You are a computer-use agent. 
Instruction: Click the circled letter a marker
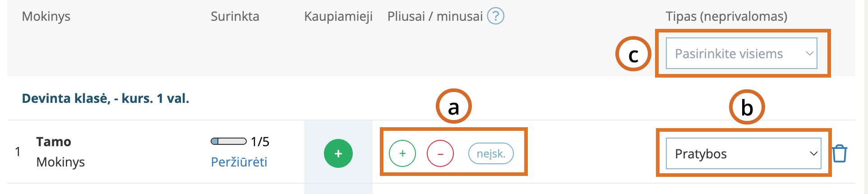click(x=453, y=107)
